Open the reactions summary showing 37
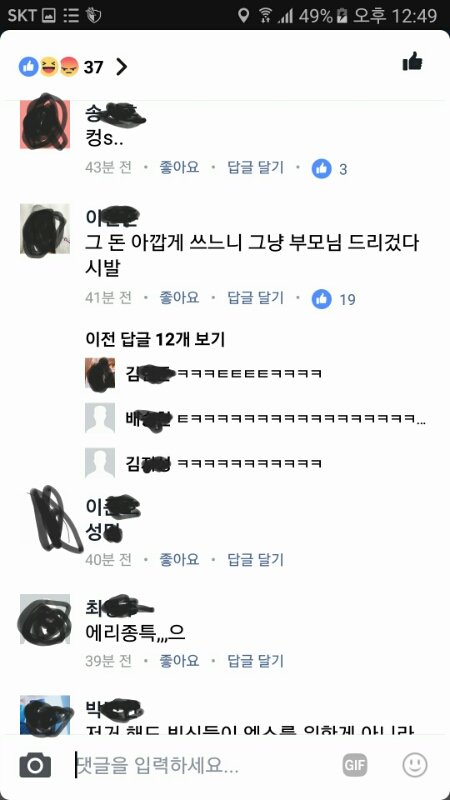The width and height of the screenshot is (450, 800). tap(61, 67)
